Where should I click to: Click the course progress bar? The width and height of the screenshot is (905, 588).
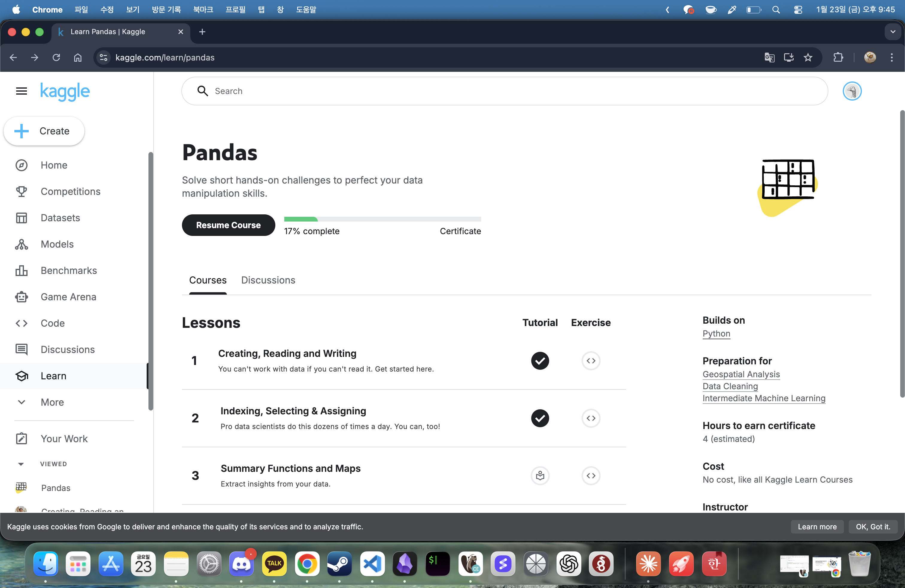[x=382, y=219]
